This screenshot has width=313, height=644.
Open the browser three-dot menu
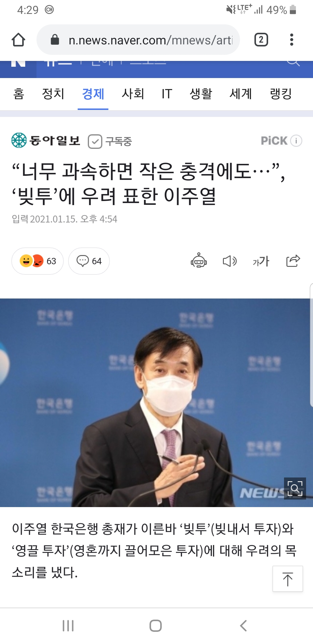(292, 40)
